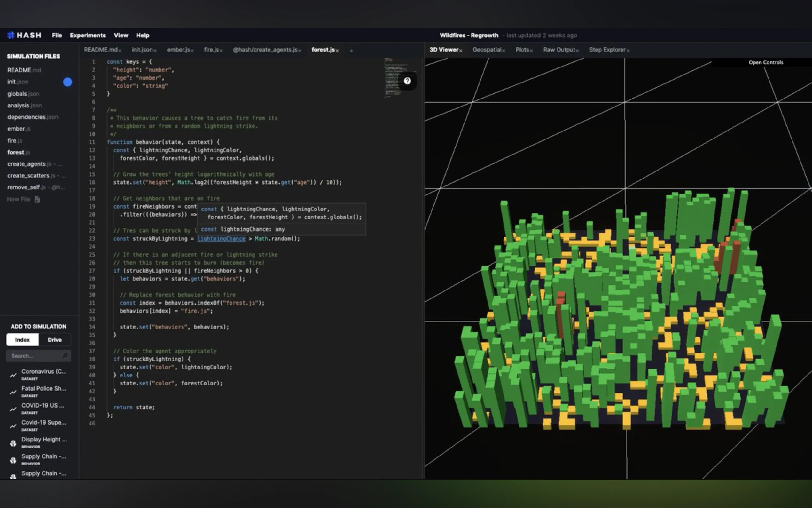Switch to the Drive toggle option

[x=54, y=340]
